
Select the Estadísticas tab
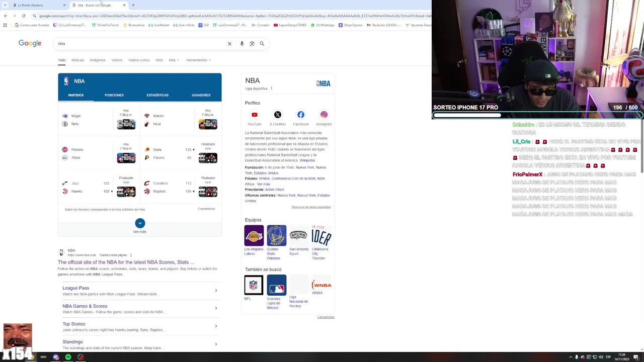pyautogui.click(x=157, y=95)
